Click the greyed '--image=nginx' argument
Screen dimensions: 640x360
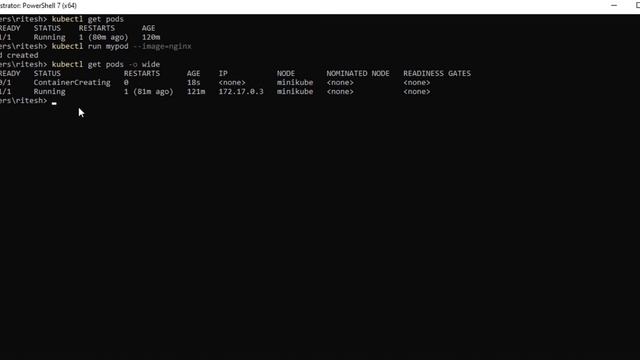tap(162, 46)
